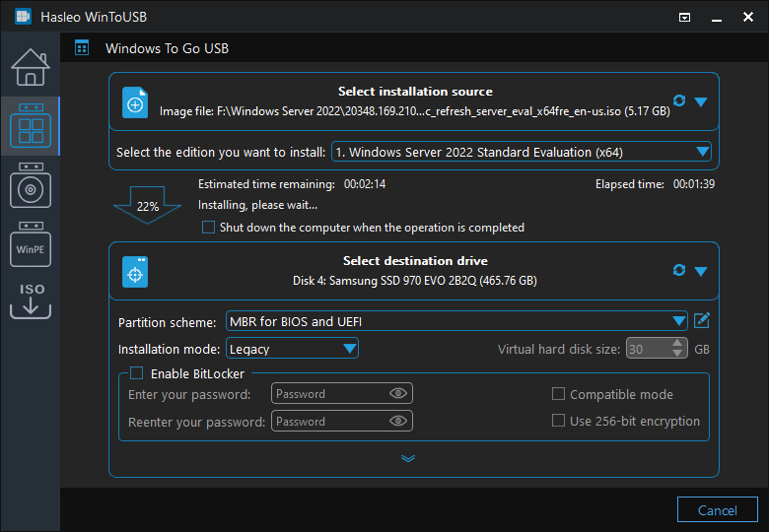Expand the installation source dropdown arrow
769x532 pixels.
(x=701, y=101)
